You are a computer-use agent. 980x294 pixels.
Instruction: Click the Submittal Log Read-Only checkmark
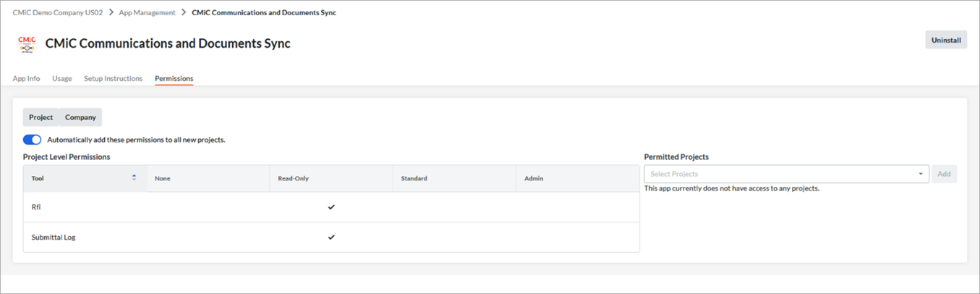331,237
